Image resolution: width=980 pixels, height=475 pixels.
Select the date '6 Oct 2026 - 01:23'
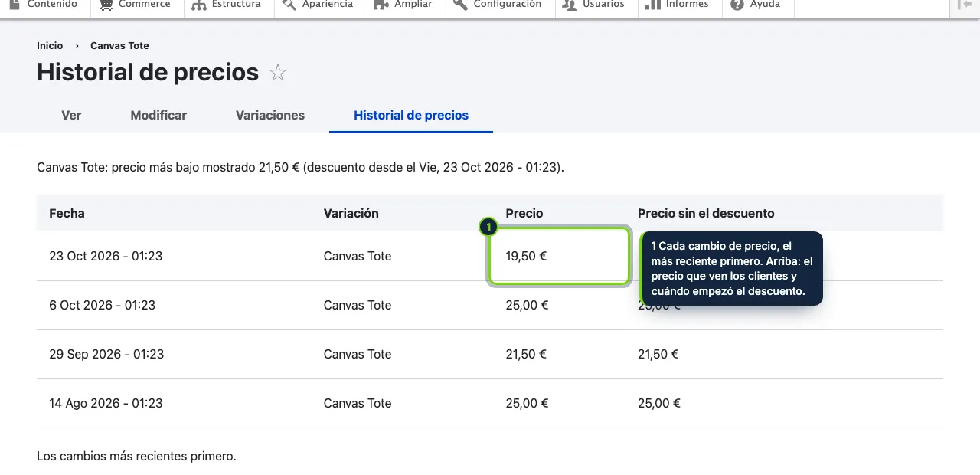click(x=102, y=305)
